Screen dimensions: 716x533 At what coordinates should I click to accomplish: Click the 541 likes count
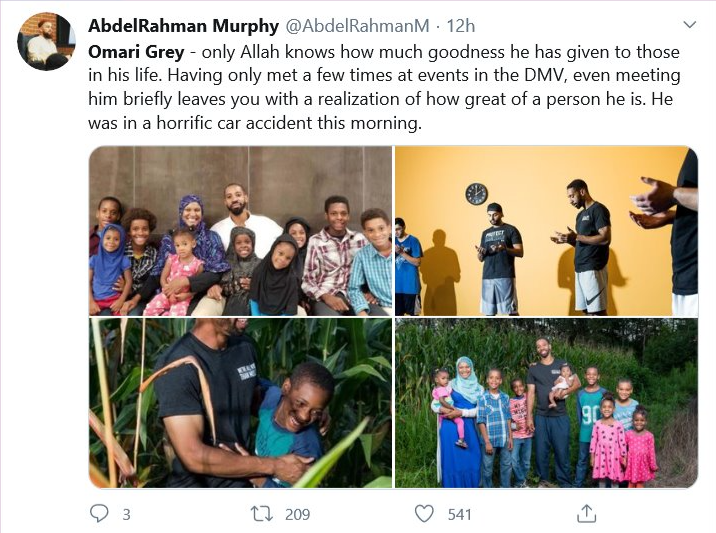point(459,514)
